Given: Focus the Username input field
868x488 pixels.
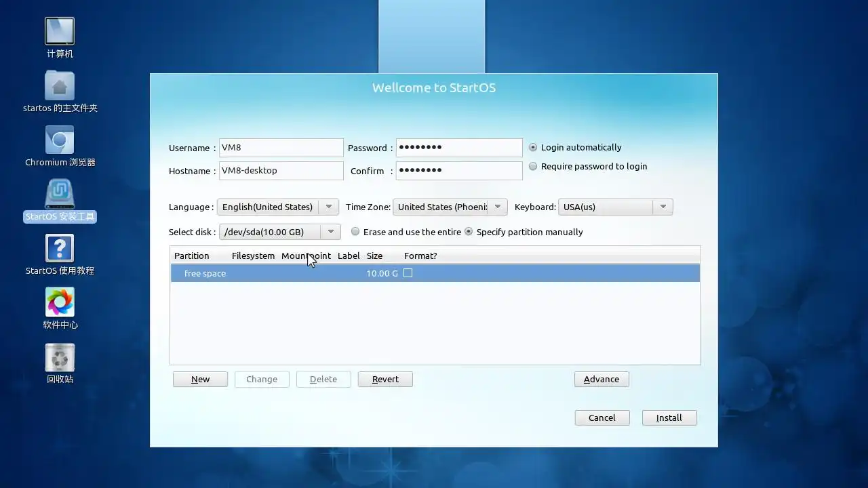Looking at the screenshot, I should coord(281,148).
